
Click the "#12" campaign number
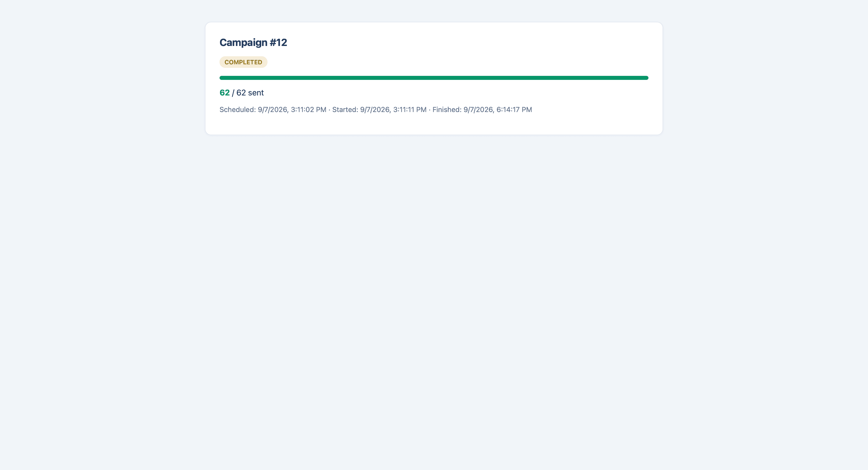click(x=278, y=42)
